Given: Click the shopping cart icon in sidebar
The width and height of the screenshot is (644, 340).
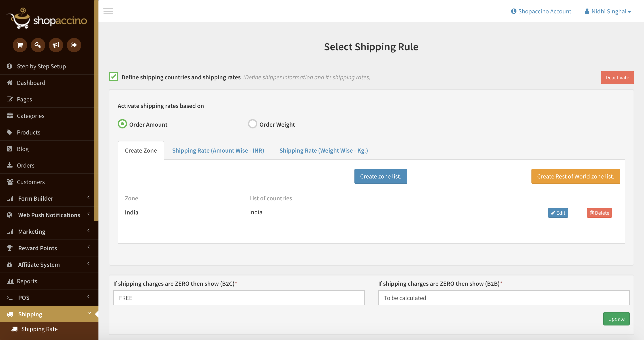Looking at the screenshot, I should pyautogui.click(x=20, y=45).
